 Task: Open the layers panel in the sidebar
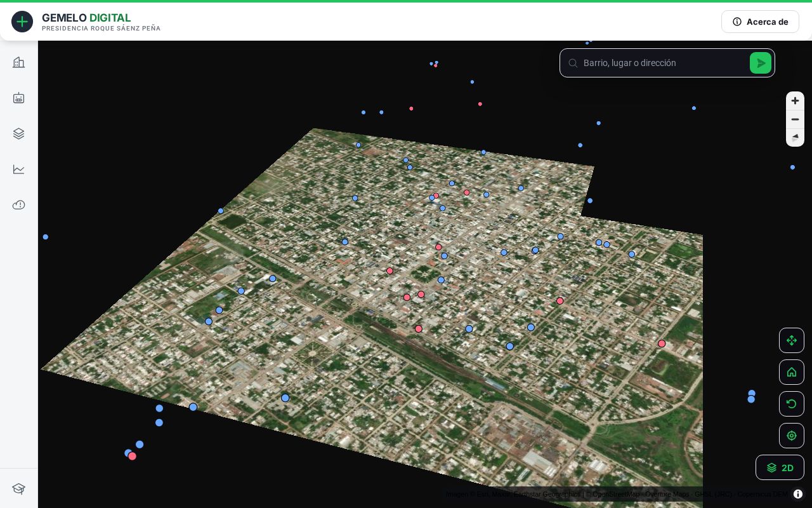coord(19,133)
